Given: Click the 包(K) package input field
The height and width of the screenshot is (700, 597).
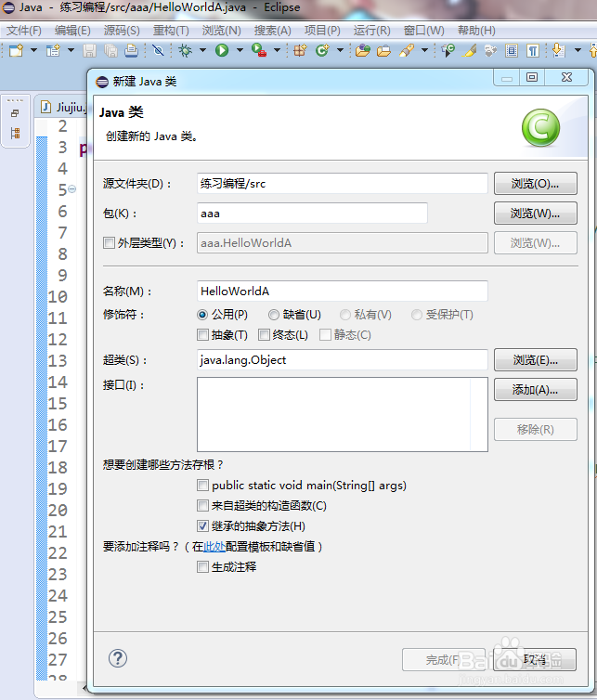Looking at the screenshot, I should click(312, 214).
